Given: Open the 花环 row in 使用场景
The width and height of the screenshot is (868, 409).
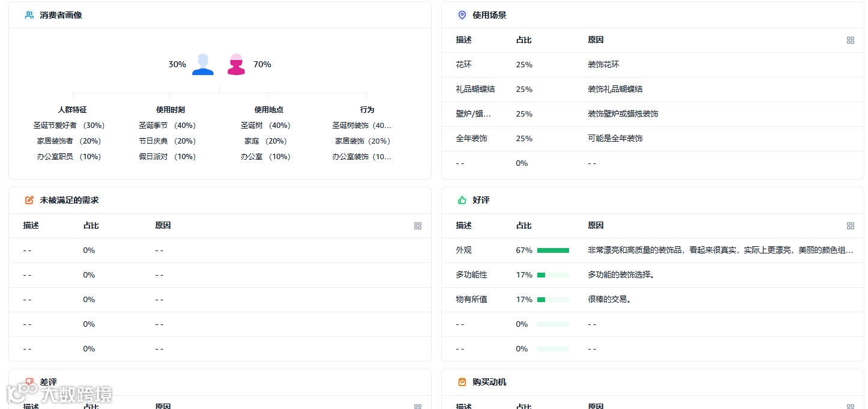Looking at the screenshot, I should [462, 64].
